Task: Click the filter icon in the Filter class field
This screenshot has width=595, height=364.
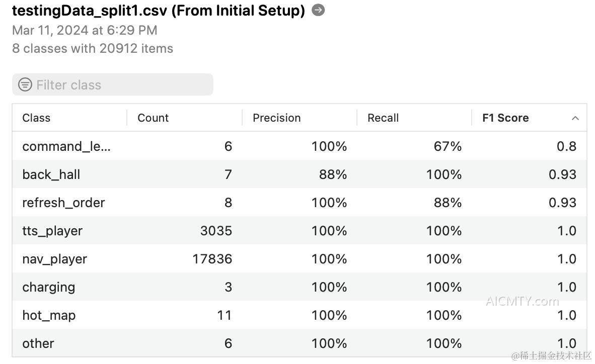Action: [x=25, y=84]
